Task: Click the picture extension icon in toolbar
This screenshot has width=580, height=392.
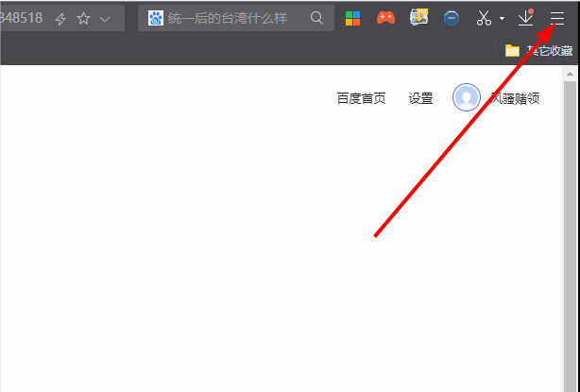Action: [x=419, y=18]
